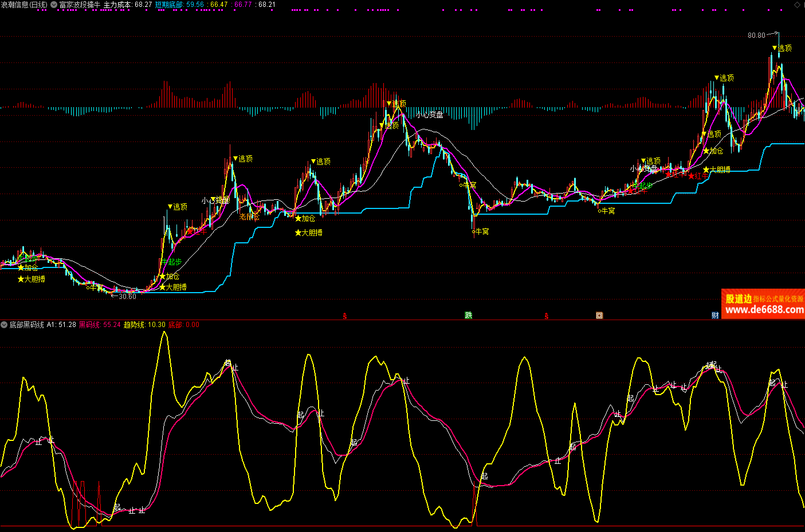805x532 pixels.
Task: Open the www.de6688.com watermark link
Action: click(x=764, y=310)
